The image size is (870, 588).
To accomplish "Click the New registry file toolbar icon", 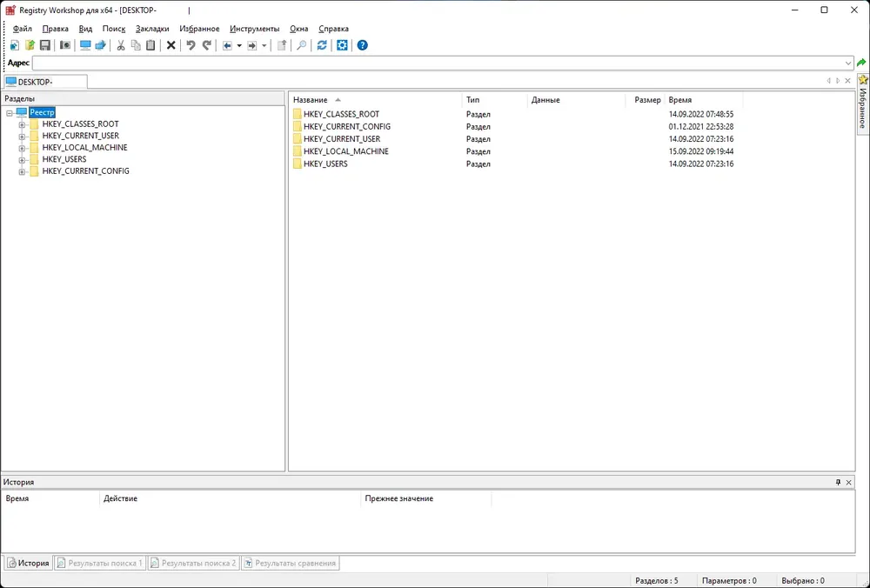I will click(x=15, y=45).
